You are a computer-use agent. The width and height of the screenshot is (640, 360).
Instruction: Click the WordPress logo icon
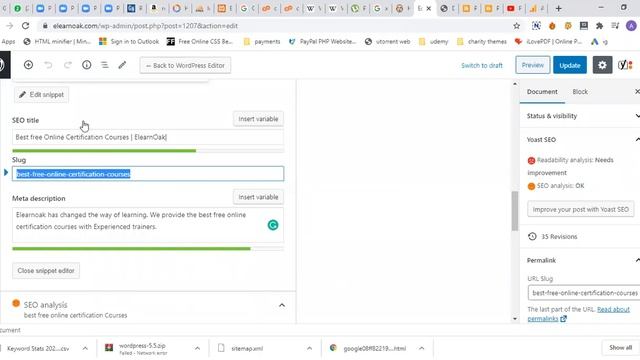click(x=3, y=65)
